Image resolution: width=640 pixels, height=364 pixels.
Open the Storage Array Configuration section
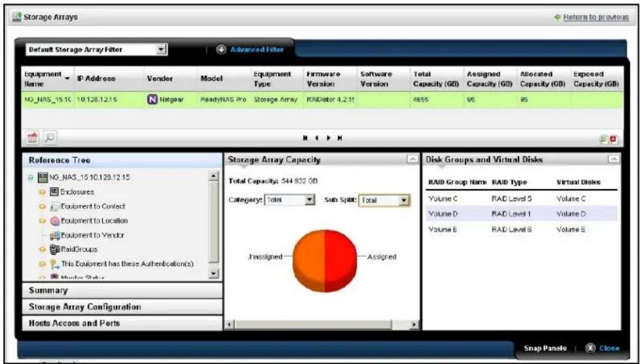[122, 307]
